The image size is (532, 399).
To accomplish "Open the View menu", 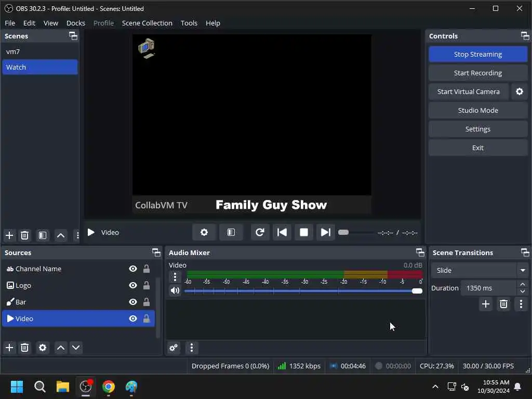I will click(50, 23).
